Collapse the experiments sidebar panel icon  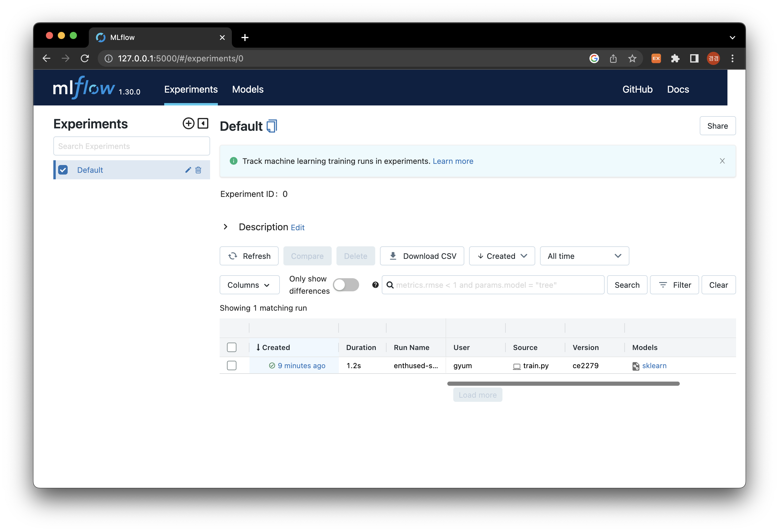pyautogui.click(x=203, y=124)
